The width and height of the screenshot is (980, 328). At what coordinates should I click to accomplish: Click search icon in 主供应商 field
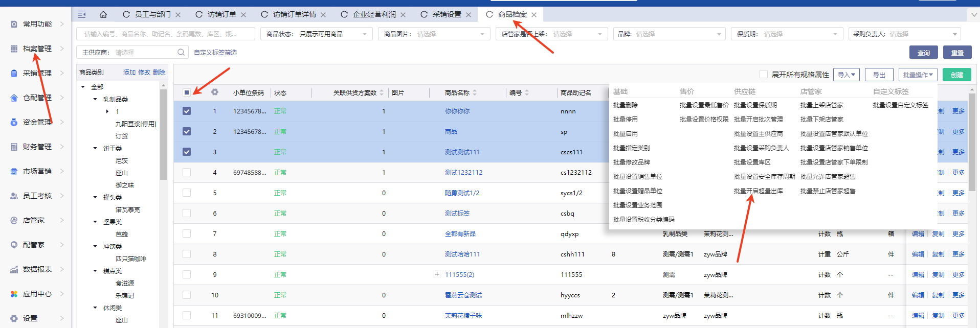[x=181, y=52]
